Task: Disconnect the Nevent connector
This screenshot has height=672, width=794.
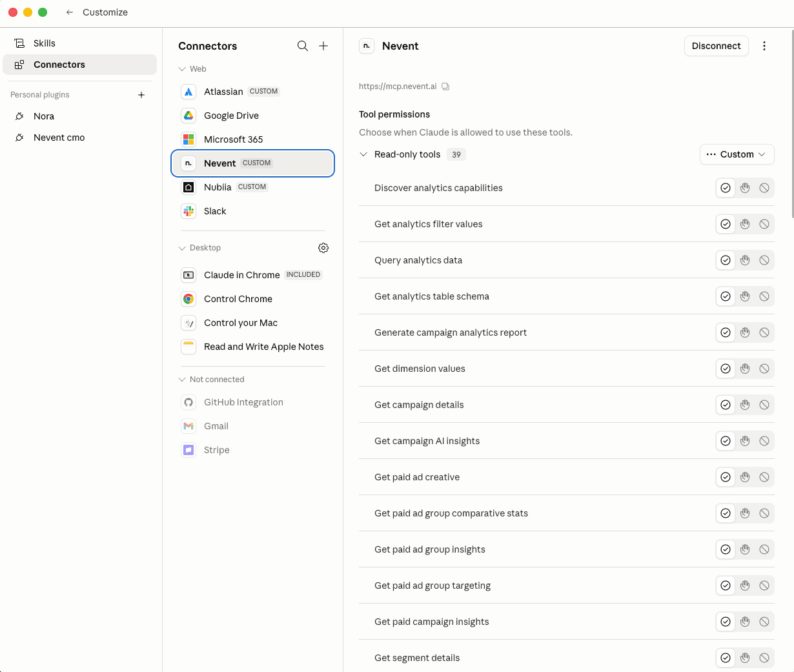Action: pos(716,46)
